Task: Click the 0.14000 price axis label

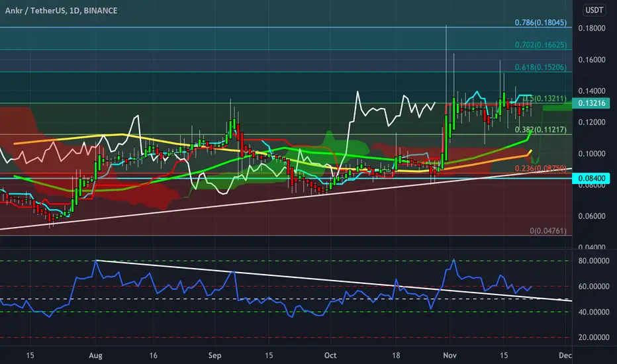Action: pos(591,91)
